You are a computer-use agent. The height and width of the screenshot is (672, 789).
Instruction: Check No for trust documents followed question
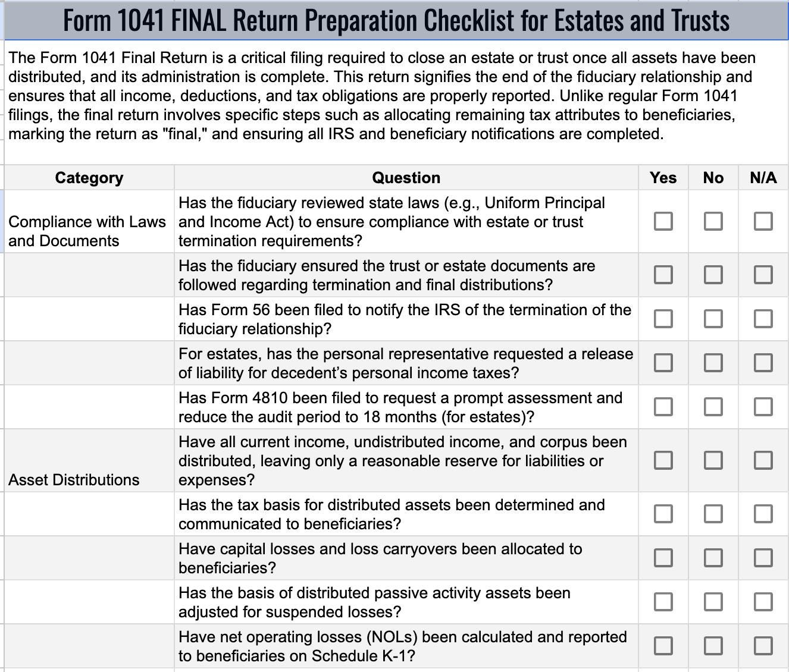tap(713, 275)
